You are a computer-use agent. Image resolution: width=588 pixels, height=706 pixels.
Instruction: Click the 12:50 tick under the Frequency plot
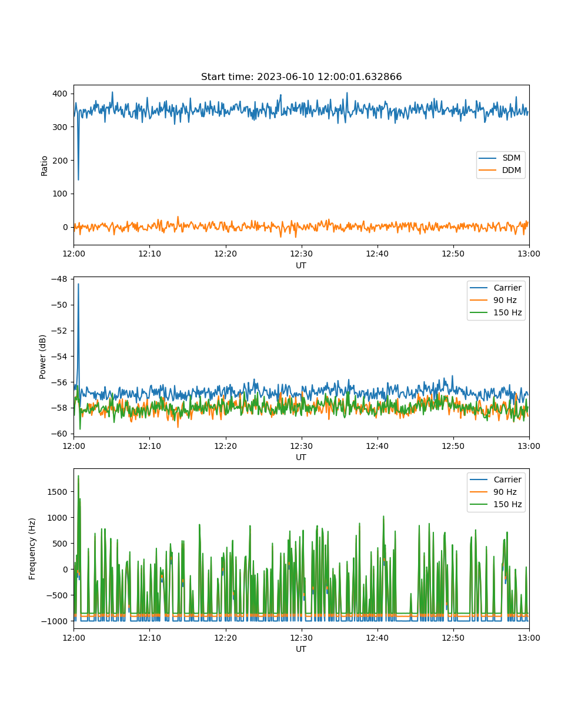pos(453,637)
